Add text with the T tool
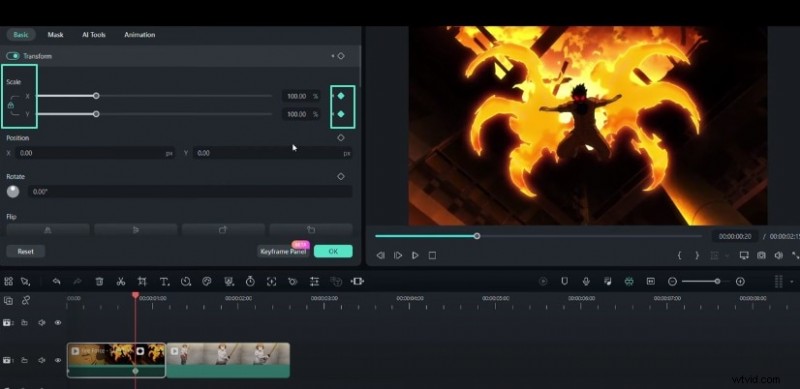 (164, 281)
